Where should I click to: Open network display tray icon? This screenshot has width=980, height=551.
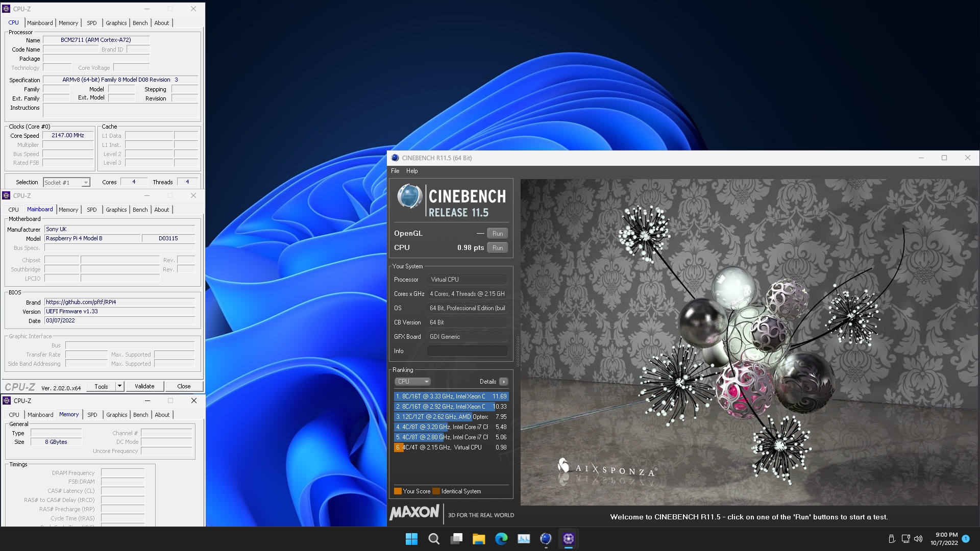pyautogui.click(x=905, y=539)
